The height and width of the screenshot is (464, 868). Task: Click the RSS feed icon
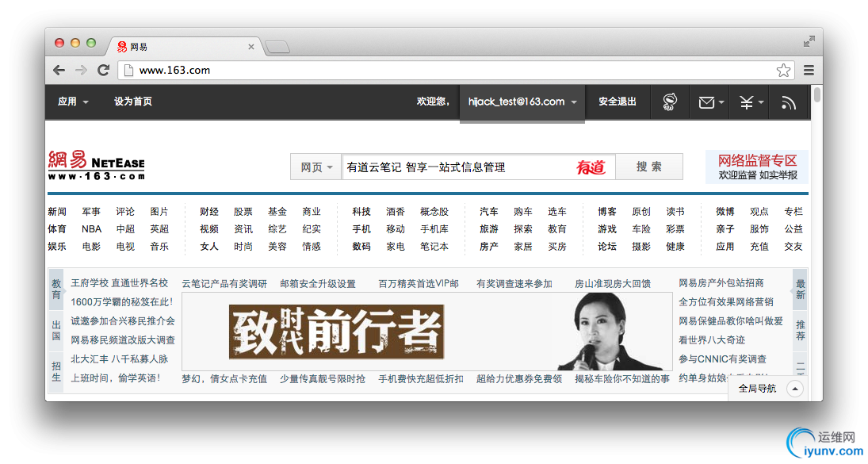click(x=788, y=102)
